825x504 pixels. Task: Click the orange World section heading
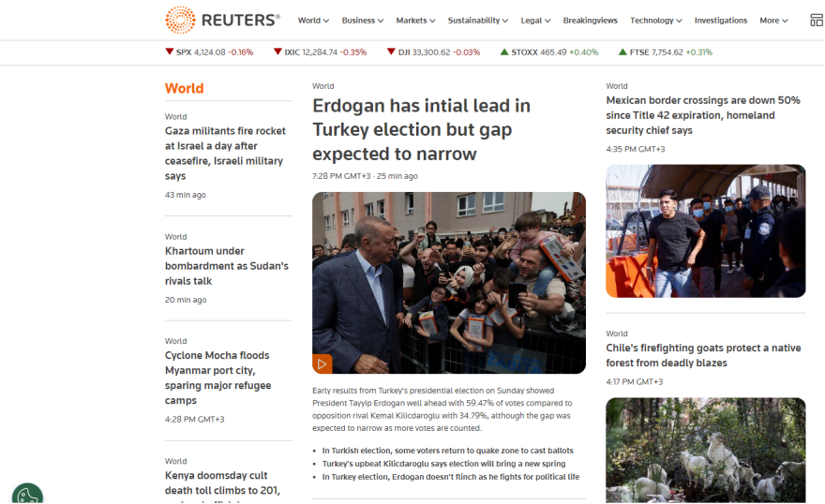click(184, 88)
